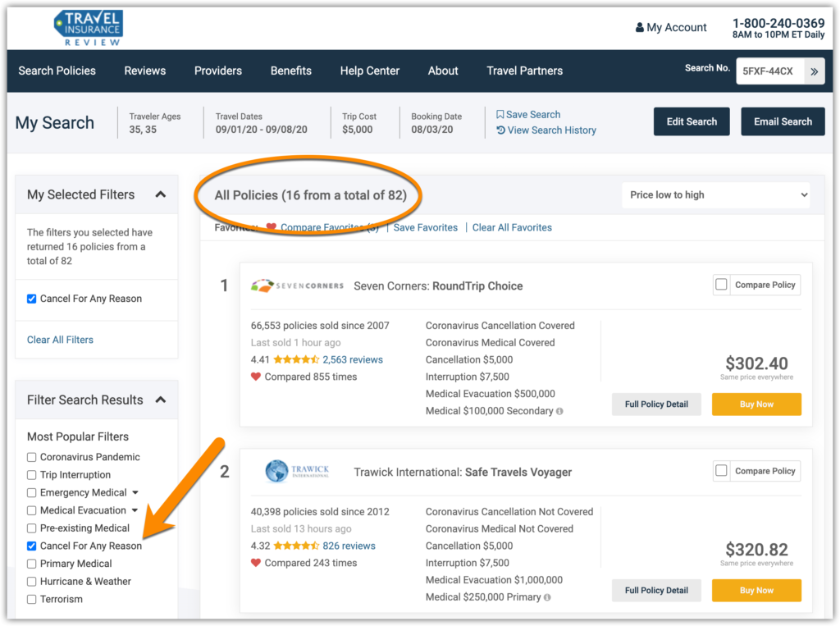The width and height of the screenshot is (840, 626).
Task: Uncheck Cancel For Any Reason in popular filters
Action: pos(32,546)
